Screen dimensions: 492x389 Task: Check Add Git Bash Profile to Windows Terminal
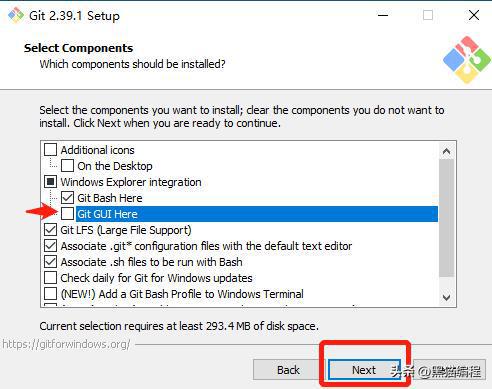(x=50, y=294)
